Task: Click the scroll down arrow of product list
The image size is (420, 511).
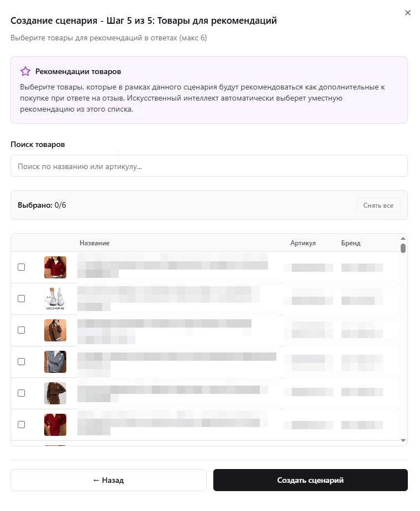Action: tap(403, 440)
